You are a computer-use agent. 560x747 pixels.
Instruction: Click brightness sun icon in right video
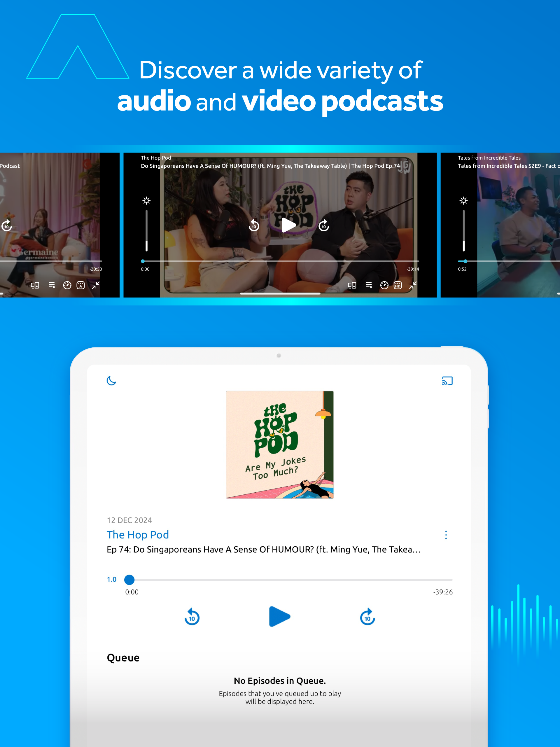464,201
